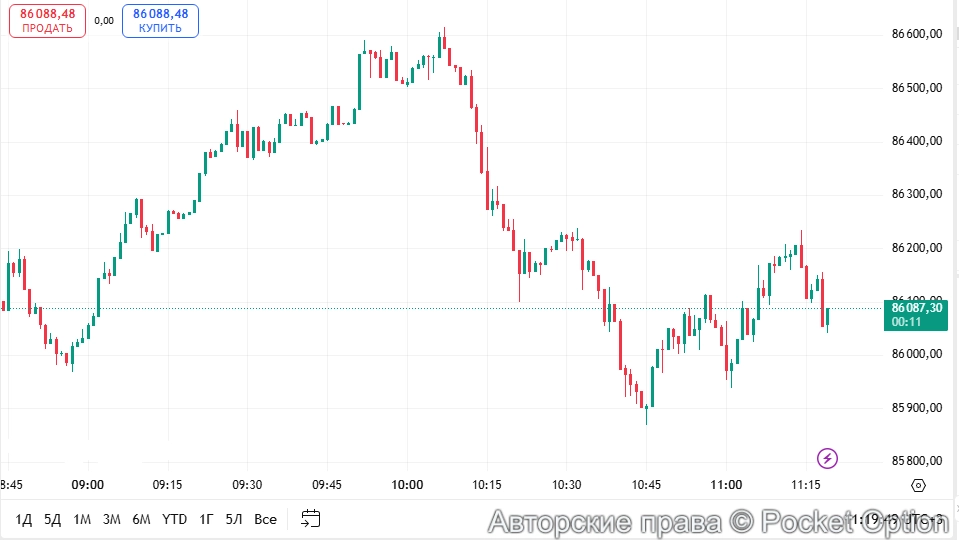Select the 5Л time range
This screenshot has width=959, height=540.
click(234, 519)
